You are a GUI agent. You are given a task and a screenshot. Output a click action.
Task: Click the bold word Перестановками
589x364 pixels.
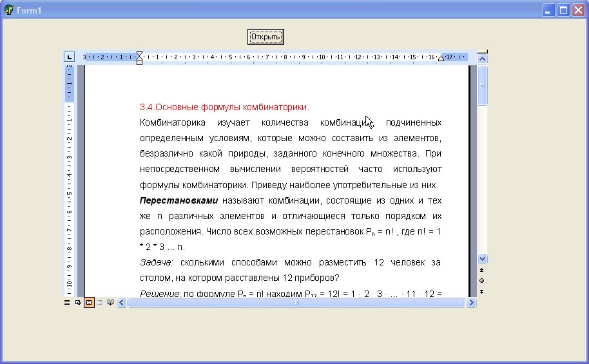(x=179, y=200)
